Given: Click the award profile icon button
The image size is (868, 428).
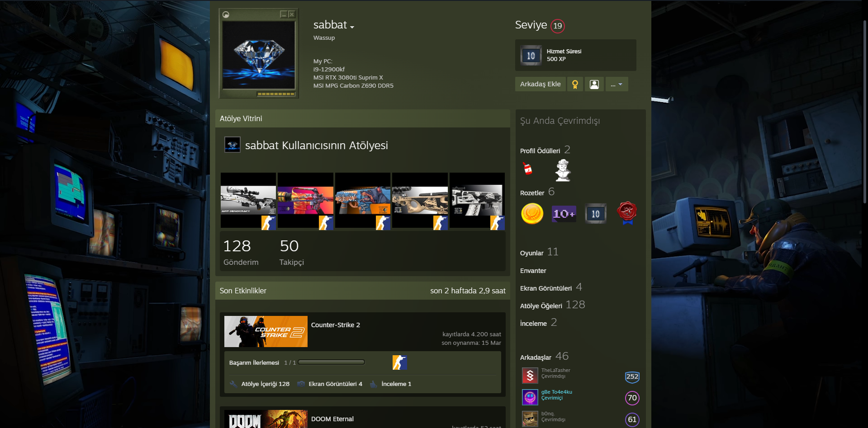Looking at the screenshot, I should pyautogui.click(x=575, y=84).
